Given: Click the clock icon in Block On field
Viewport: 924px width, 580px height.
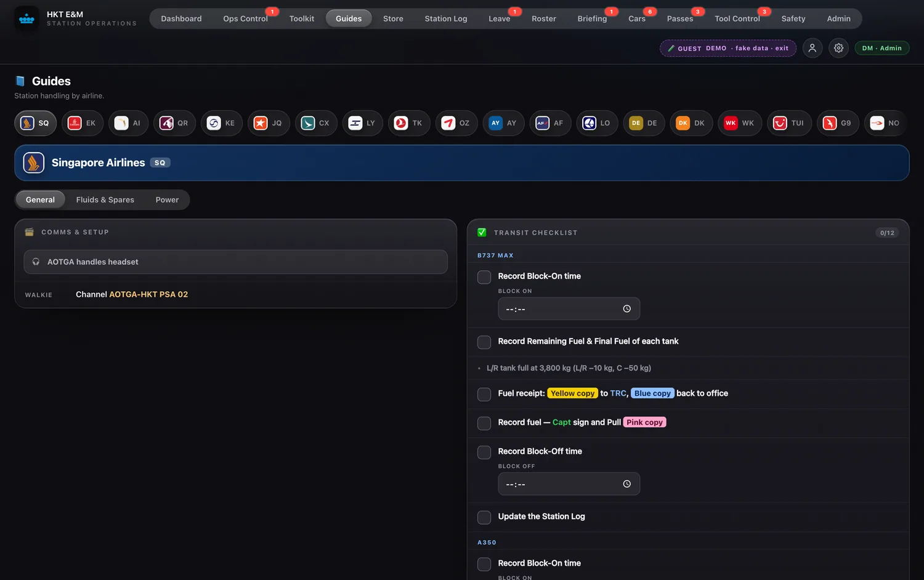Looking at the screenshot, I should click(x=627, y=309).
